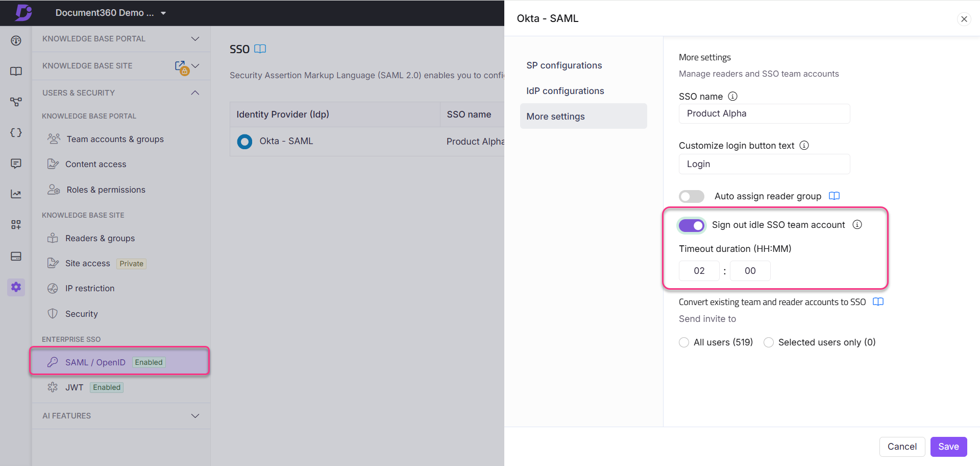Click the Document360 logo icon

23,12
